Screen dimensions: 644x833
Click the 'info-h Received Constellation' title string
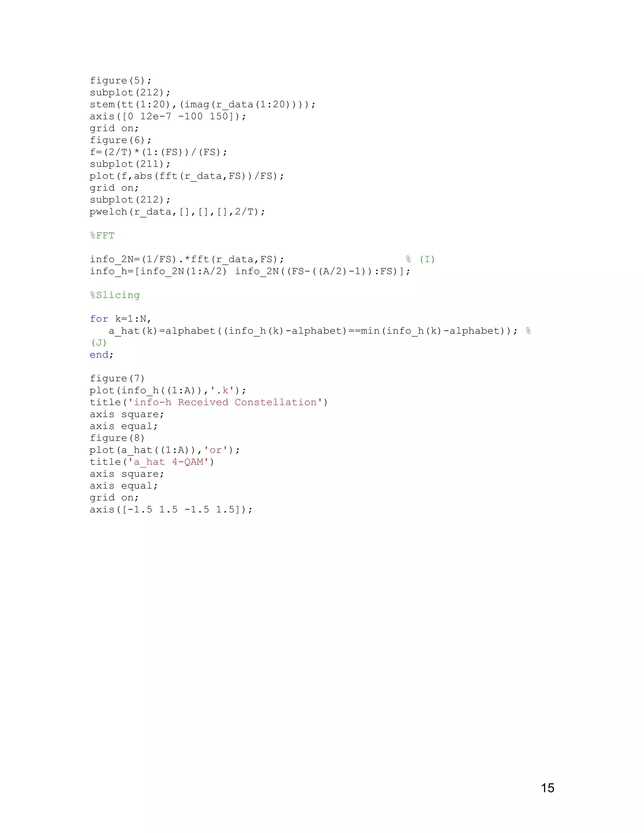(x=225, y=402)
